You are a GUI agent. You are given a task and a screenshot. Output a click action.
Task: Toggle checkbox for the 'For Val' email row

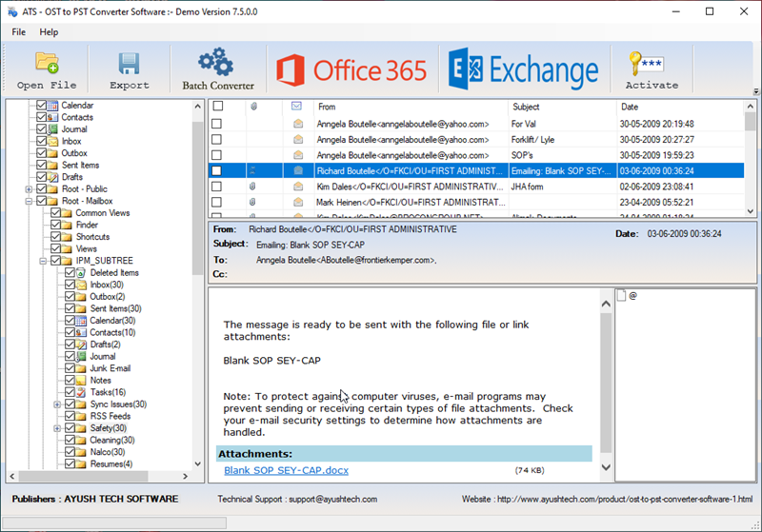point(217,124)
